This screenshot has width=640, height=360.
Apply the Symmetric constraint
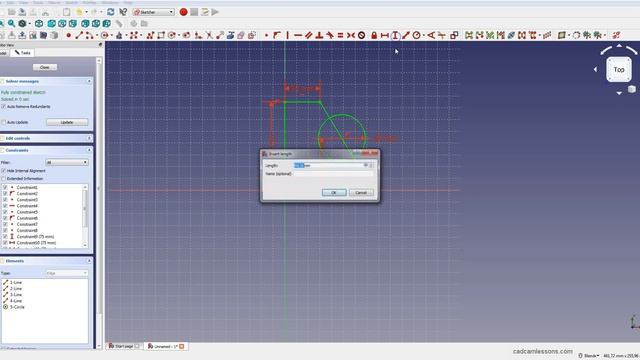point(351,36)
